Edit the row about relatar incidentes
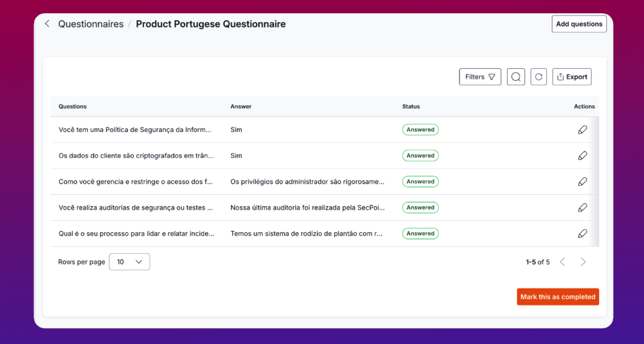The height and width of the screenshot is (344, 644). [x=582, y=234]
